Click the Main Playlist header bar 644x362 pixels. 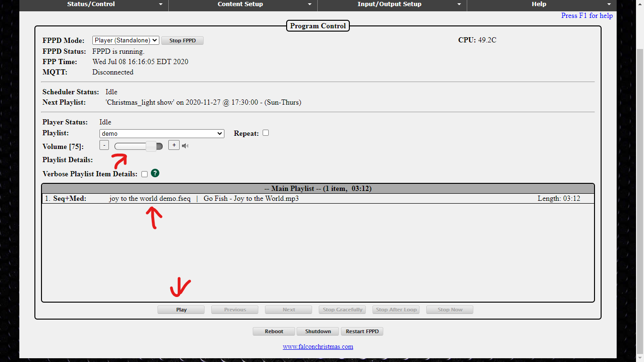tap(318, 189)
